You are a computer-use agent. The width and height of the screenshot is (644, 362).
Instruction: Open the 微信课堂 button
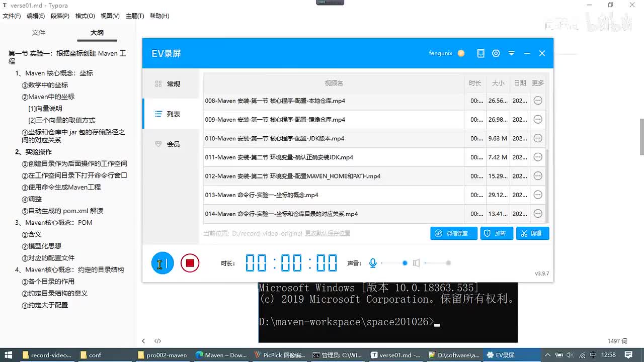454,233
